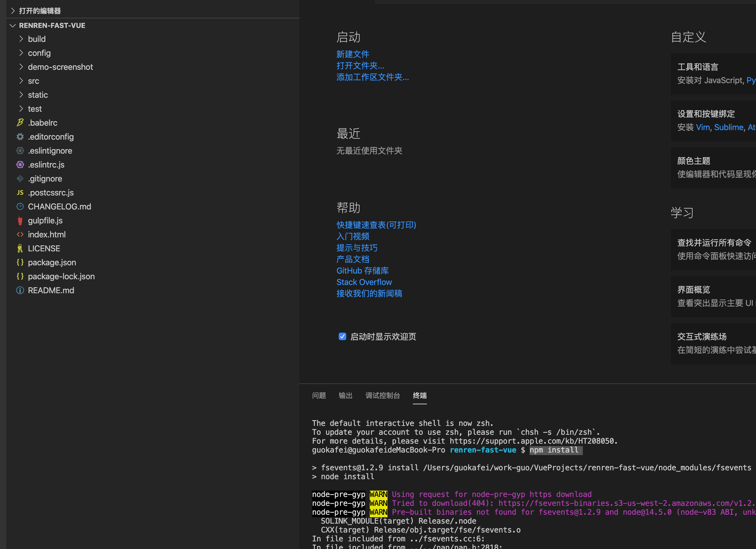Screen dimensions: 756x549
Task: Switch to the 输出 tab
Action: pyautogui.click(x=346, y=396)
